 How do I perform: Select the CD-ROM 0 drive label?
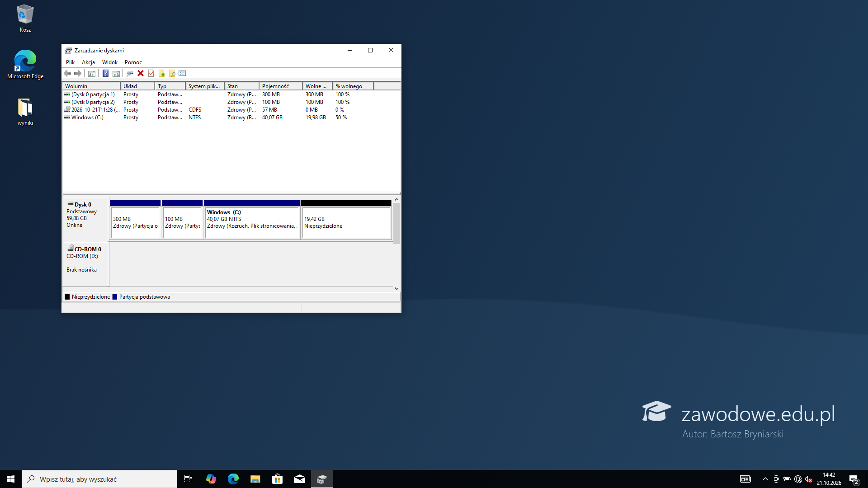[85, 264]
